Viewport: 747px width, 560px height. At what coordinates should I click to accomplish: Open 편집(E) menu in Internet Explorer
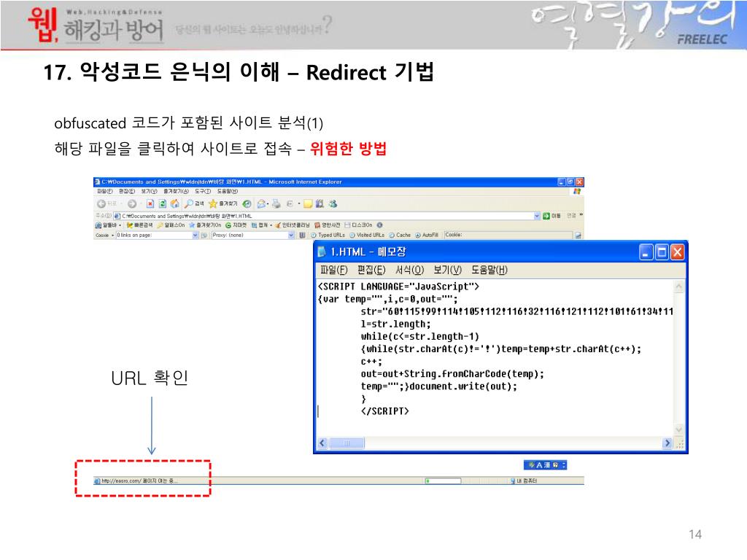click(x=127, y=191)
